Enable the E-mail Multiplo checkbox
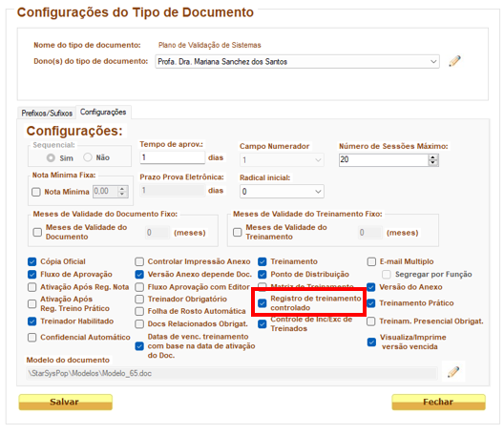Image resolution: width=504 pixels, height=435 pixels. pos(371,261)
